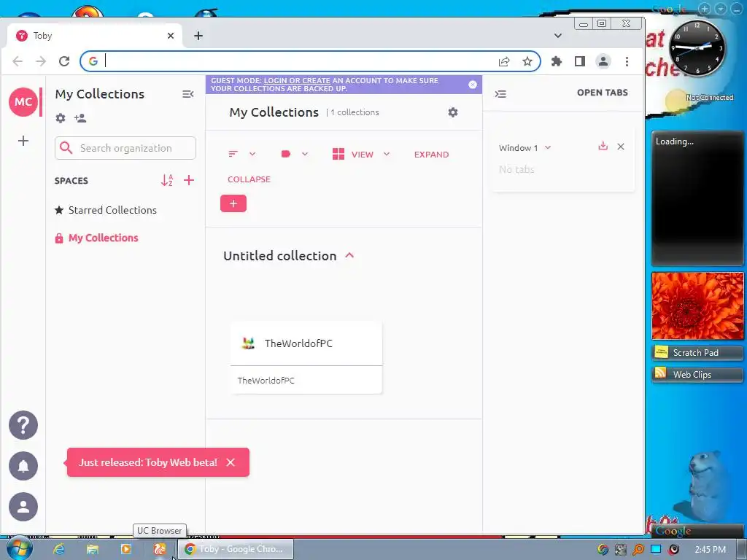Open Chrome extensions puzzle icon

click(556, 61)
